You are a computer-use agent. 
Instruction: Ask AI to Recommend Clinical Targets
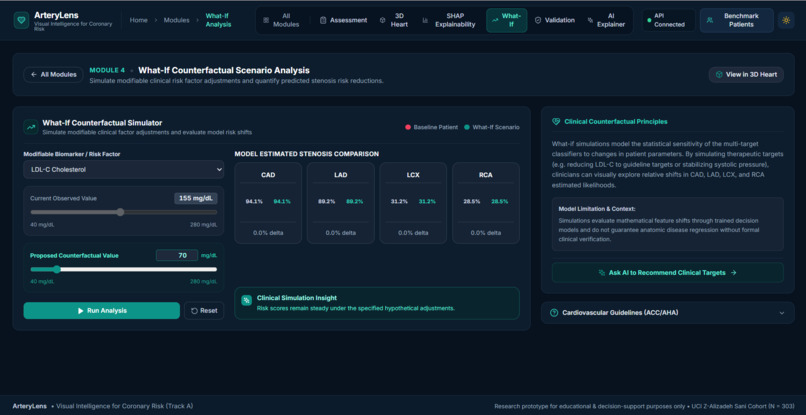[667, 273]
